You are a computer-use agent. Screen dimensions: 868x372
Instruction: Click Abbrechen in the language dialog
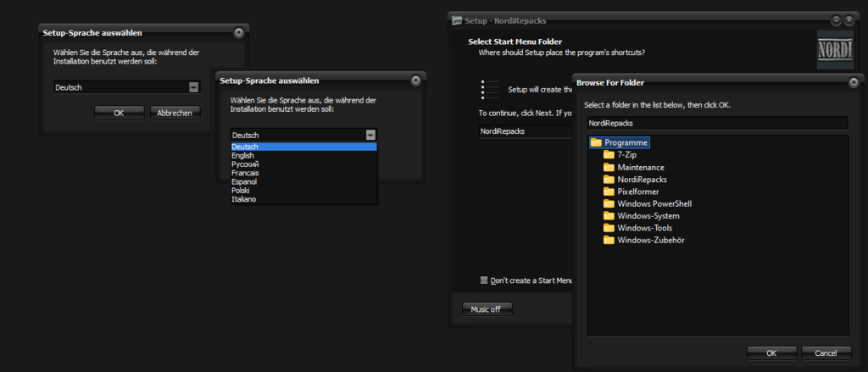(x=175, y=113)
